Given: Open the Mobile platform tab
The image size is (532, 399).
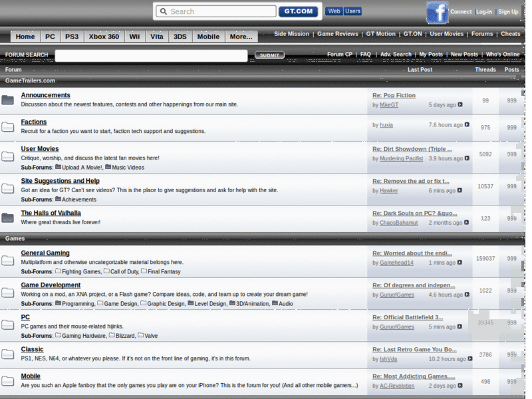Looking at the screenshot, I should [x=208, y=37].
